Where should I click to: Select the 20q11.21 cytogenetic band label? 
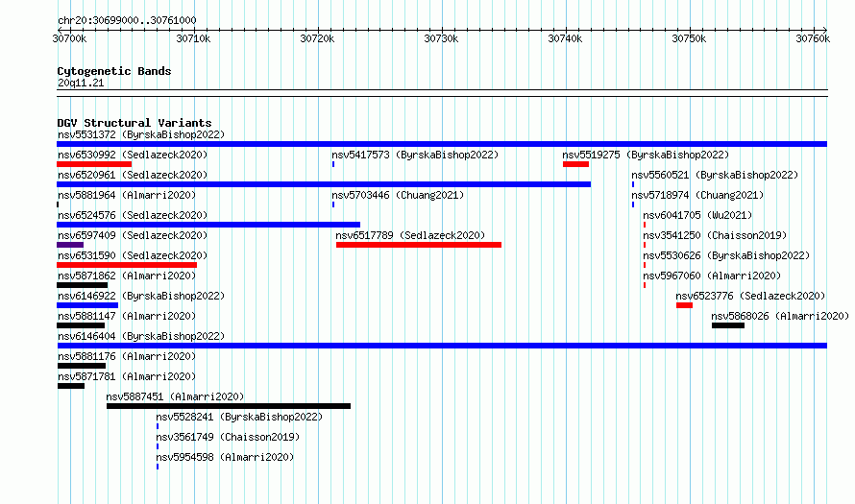pyautogui.click(x=81, y=83)
